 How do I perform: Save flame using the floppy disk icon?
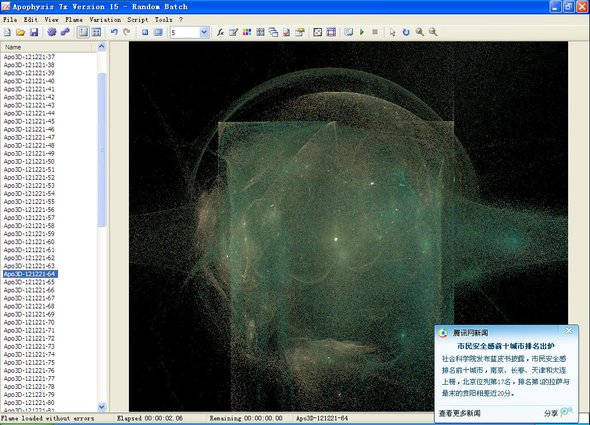click(34, 32)
